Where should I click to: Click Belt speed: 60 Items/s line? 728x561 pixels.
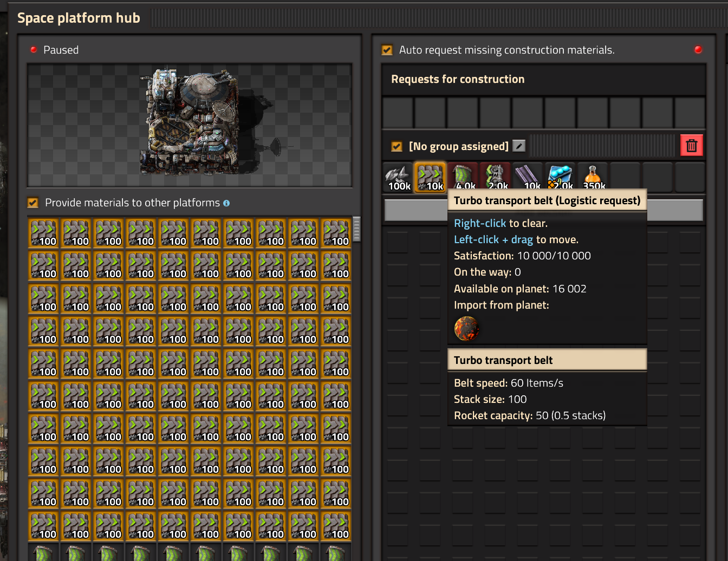509,383
